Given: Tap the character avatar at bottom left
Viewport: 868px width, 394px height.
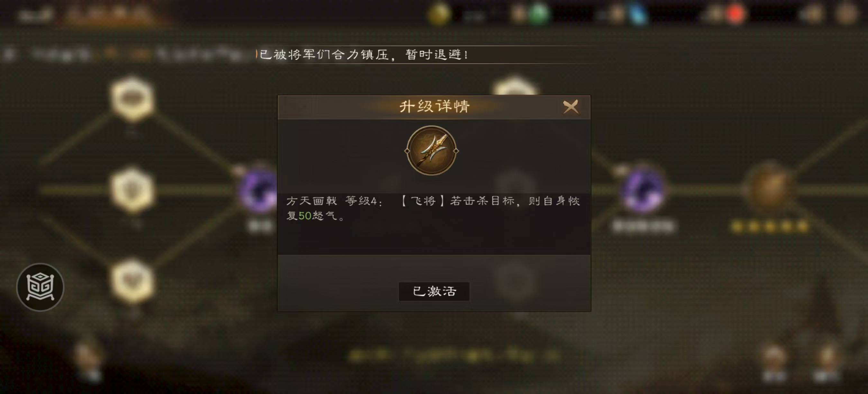Looking at the screenshot, I should point(88,359).
